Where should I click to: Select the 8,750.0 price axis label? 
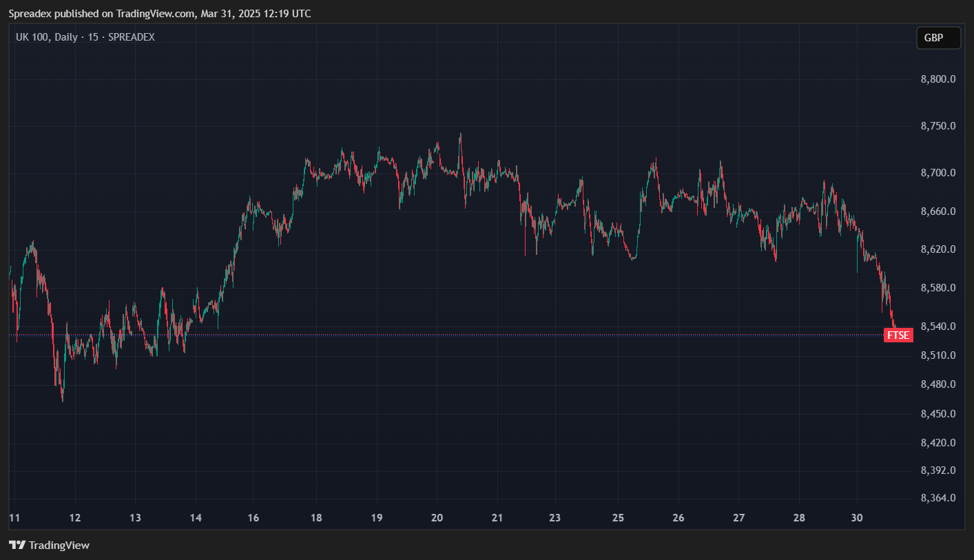tap(938, 126)
